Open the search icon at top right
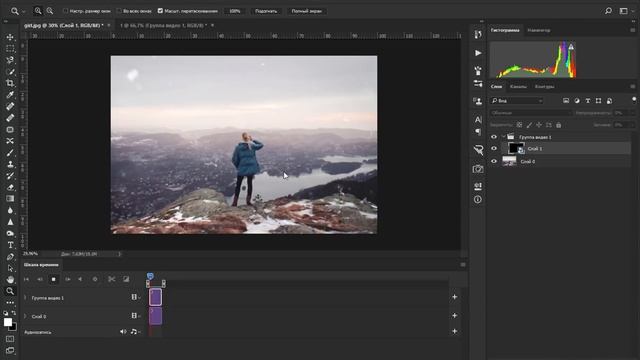640x360 pixels. [608, 11]
